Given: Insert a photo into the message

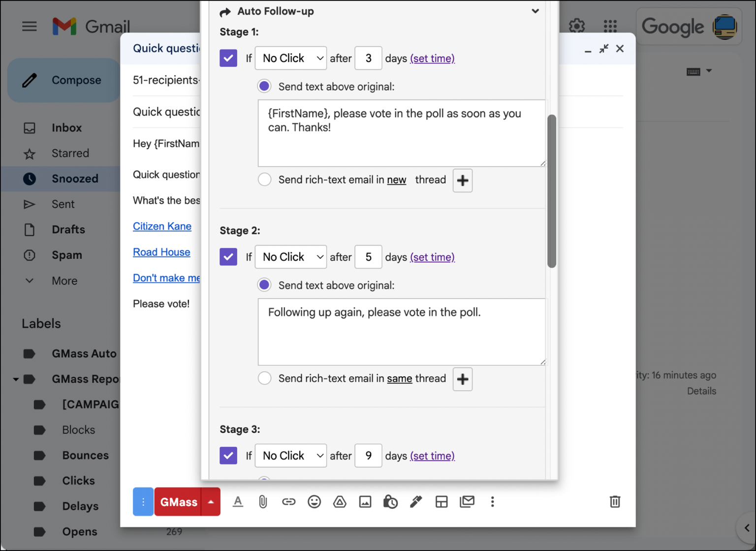Looking at the screenshot, I should coord(365,501).
